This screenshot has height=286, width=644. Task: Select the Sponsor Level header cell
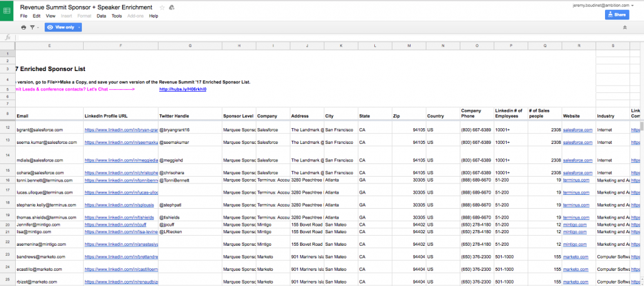[x=239, y=113]
